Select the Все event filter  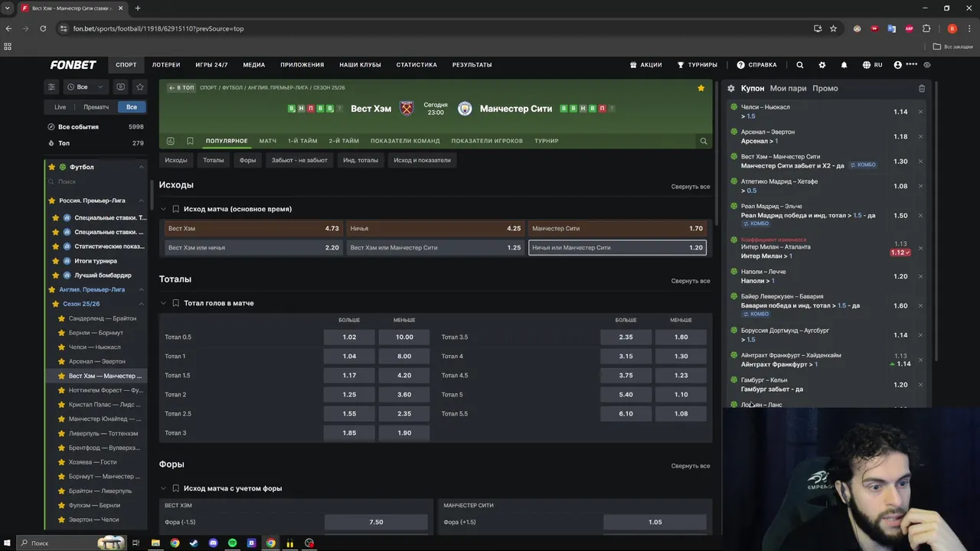coord(132,107)
